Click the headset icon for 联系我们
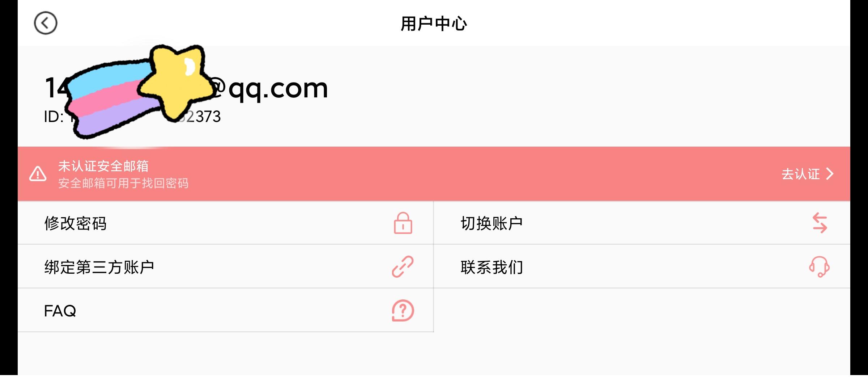 click(820, 267)
